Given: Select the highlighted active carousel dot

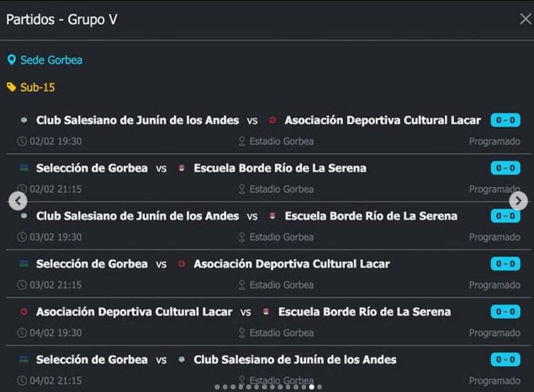Looking at the screenshot, I should (x=312, y=388).
